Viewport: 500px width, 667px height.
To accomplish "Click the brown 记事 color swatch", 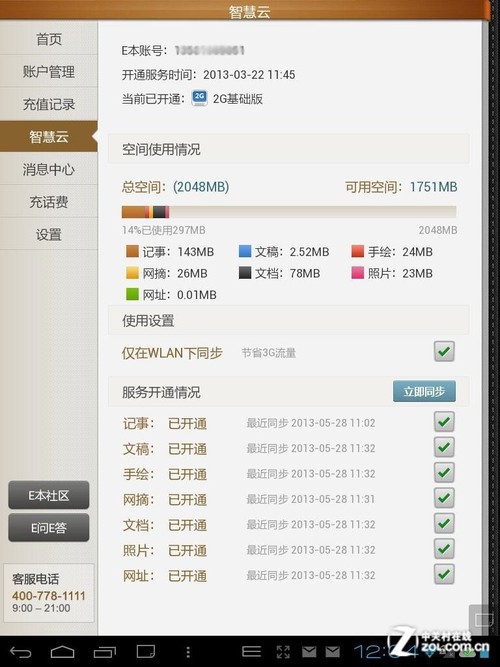I will (132, 251).
